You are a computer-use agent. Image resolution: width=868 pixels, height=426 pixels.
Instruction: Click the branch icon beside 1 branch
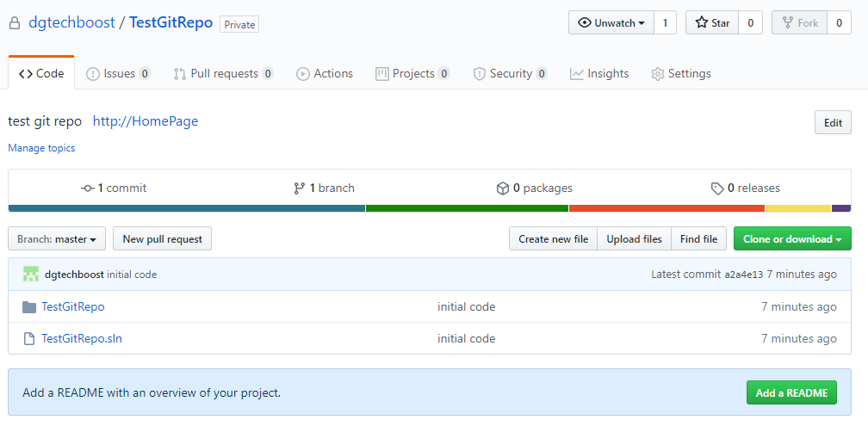299,188
